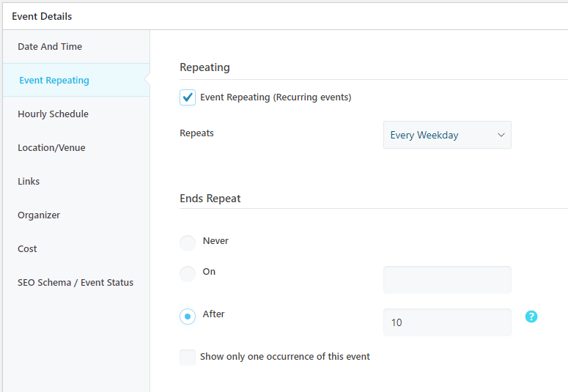This screenshot has height=392, width=568.
Task: Click the help question mark icon
Action: point(531,317)
